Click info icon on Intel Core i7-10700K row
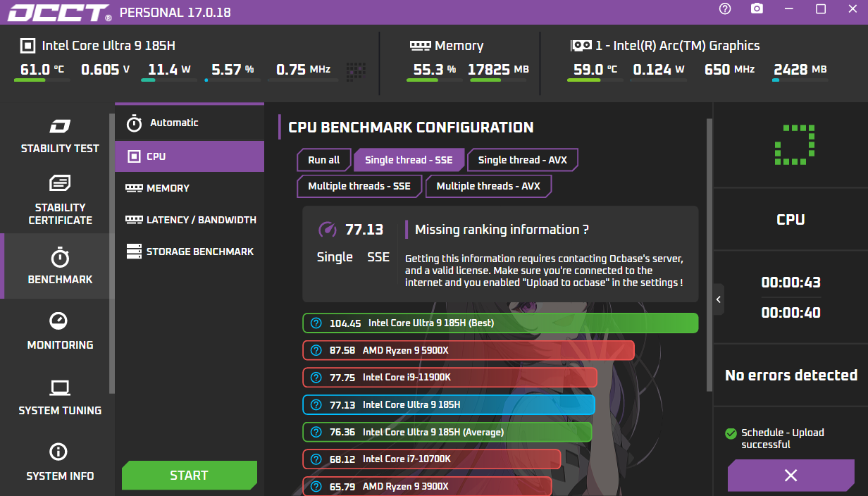Screen dimensions: 868x496 [x=316, y=459]
